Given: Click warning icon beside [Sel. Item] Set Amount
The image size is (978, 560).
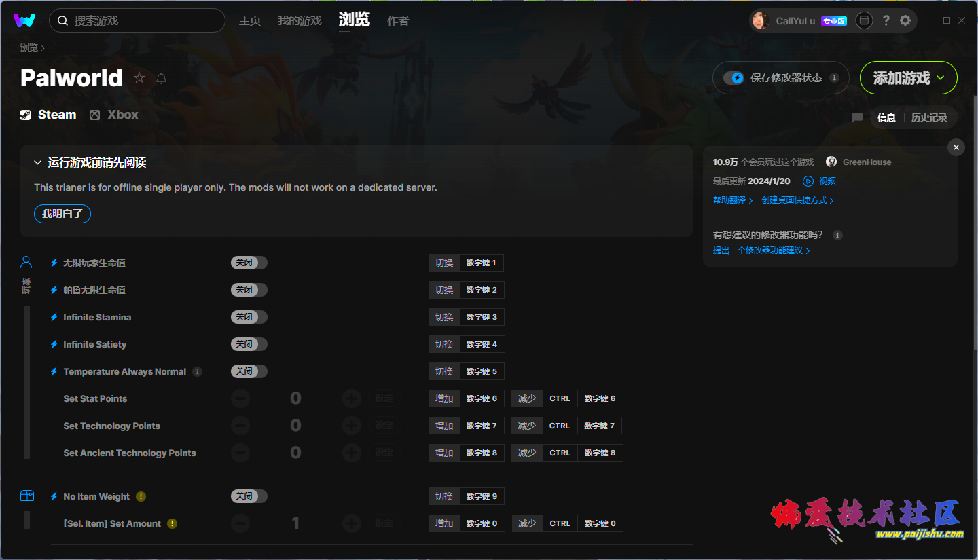Looking at the screenshot, I should [172, 523].
